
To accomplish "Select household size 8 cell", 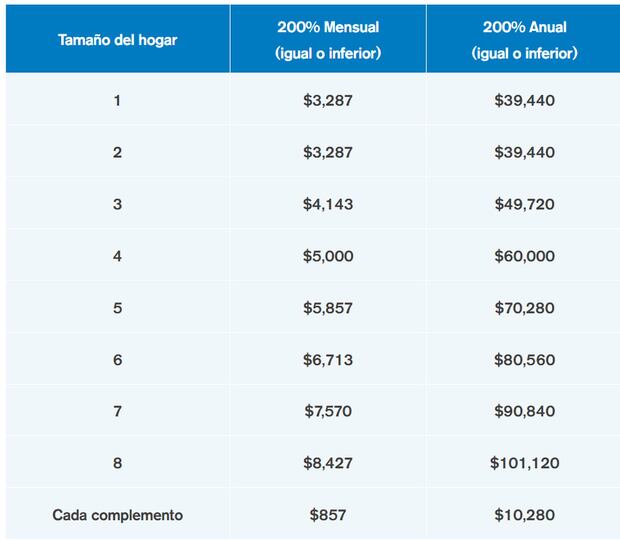I will (x=117, y=464).
